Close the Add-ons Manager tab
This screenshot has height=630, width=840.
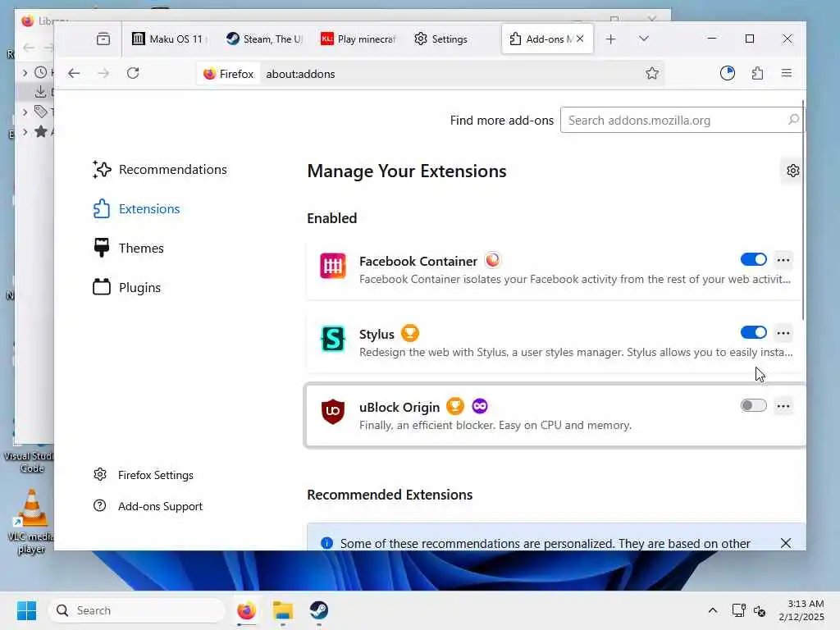coord(580,39)
